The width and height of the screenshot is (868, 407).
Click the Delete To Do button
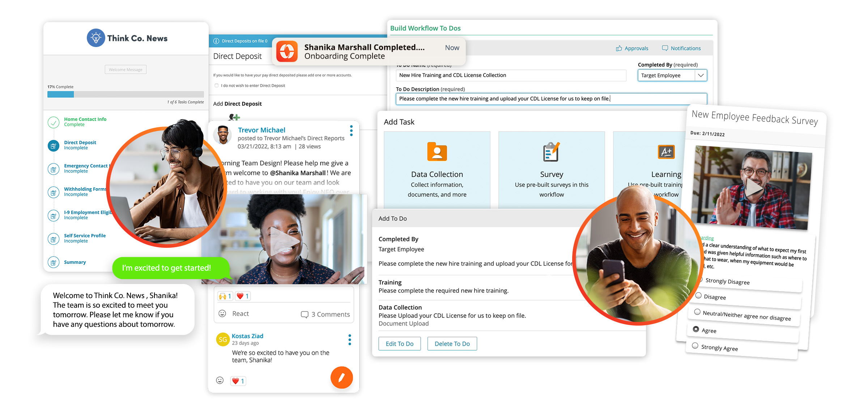coord(452,344)
